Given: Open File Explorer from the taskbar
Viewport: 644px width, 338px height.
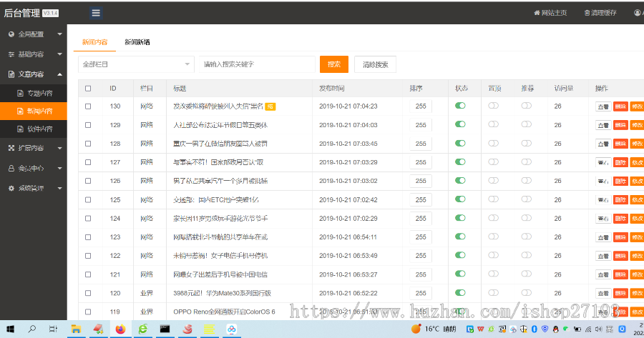Looking at the screenshot, I should coord(76,329).
